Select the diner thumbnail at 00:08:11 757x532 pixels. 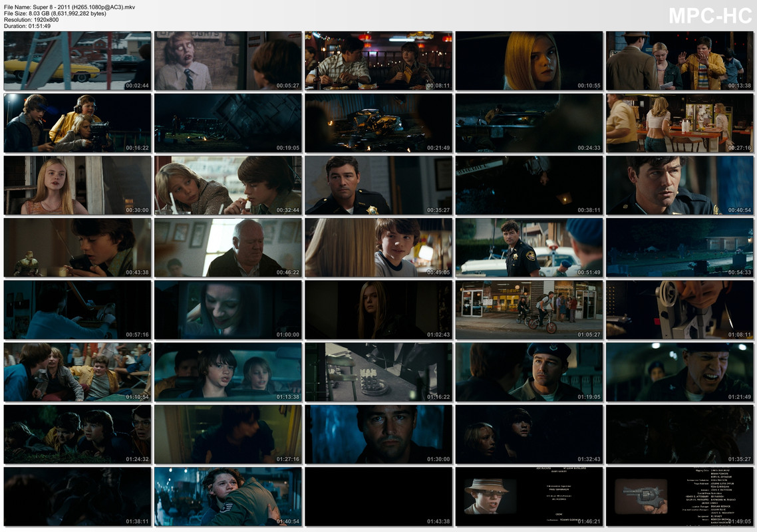pyautogui.click(x=378, y=61)
